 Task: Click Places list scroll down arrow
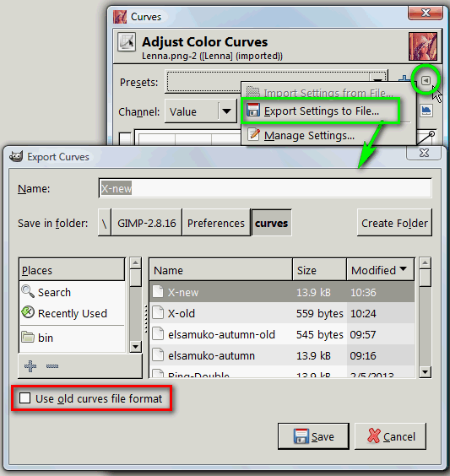pyautogui.click(x=135, y=346)
